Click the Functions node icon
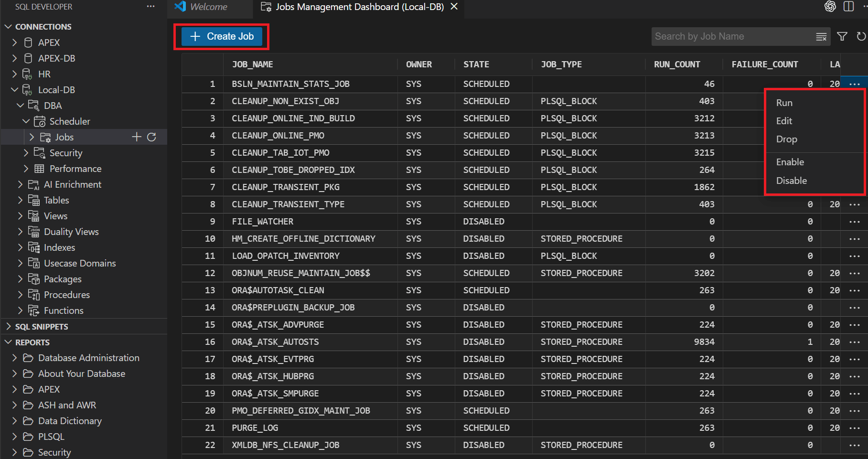The width and height of the screenshot is (868, 459). (x=34, y=310)
